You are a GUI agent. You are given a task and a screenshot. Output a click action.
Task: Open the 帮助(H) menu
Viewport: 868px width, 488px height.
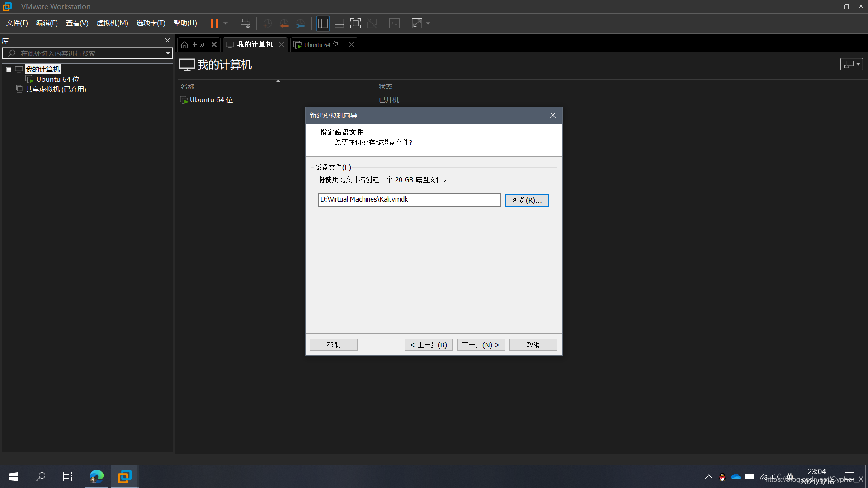click(x=185, y=23)
